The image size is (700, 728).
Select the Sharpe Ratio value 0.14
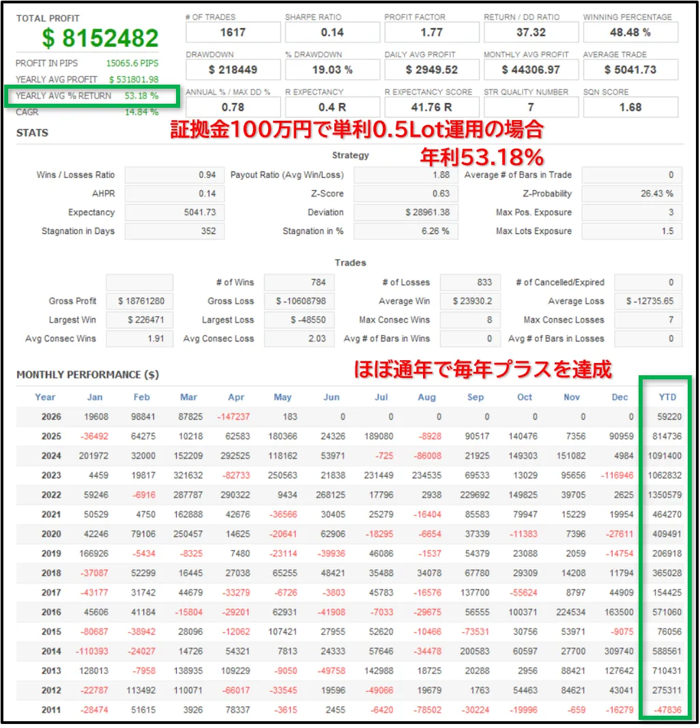[x=332, y=33]
